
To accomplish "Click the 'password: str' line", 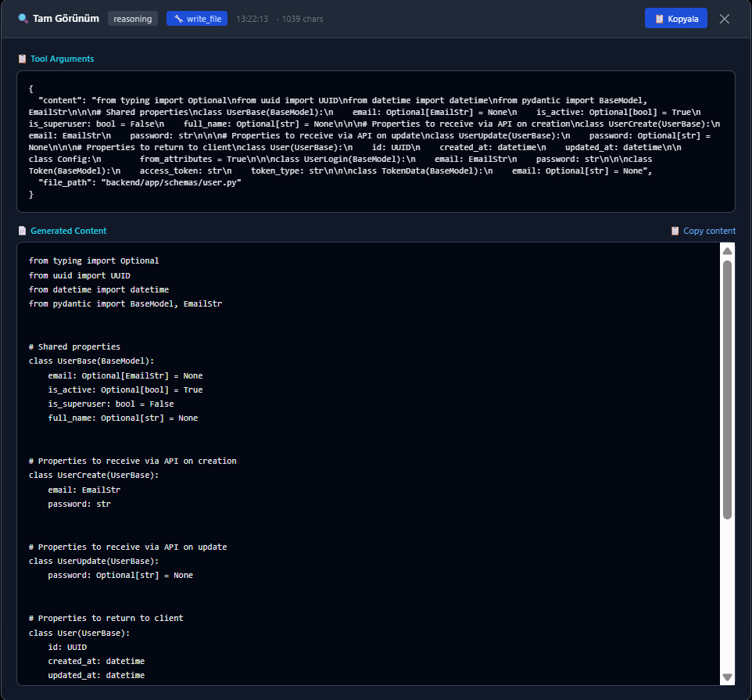I will (x=79, y=504).
